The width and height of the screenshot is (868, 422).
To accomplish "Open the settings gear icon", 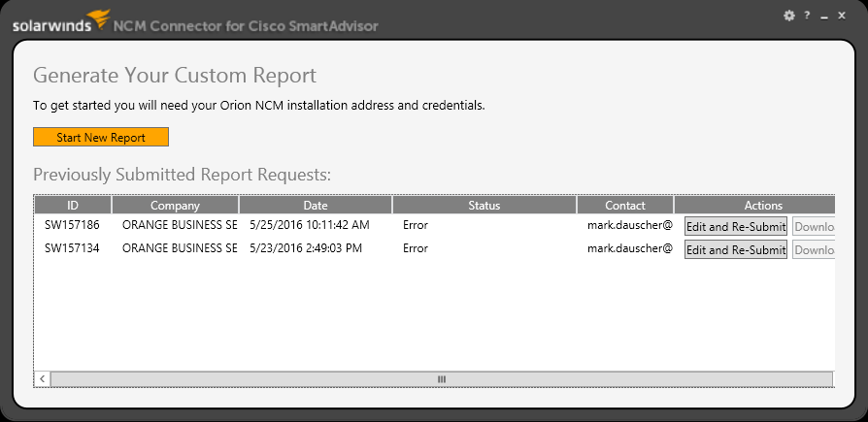I will click(789, 16).
